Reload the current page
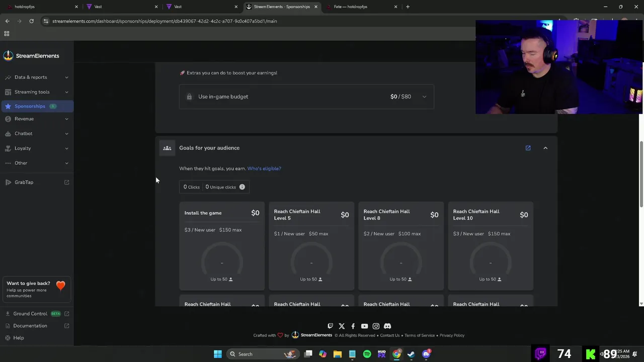The image size is (644, 362). point(31,21)
